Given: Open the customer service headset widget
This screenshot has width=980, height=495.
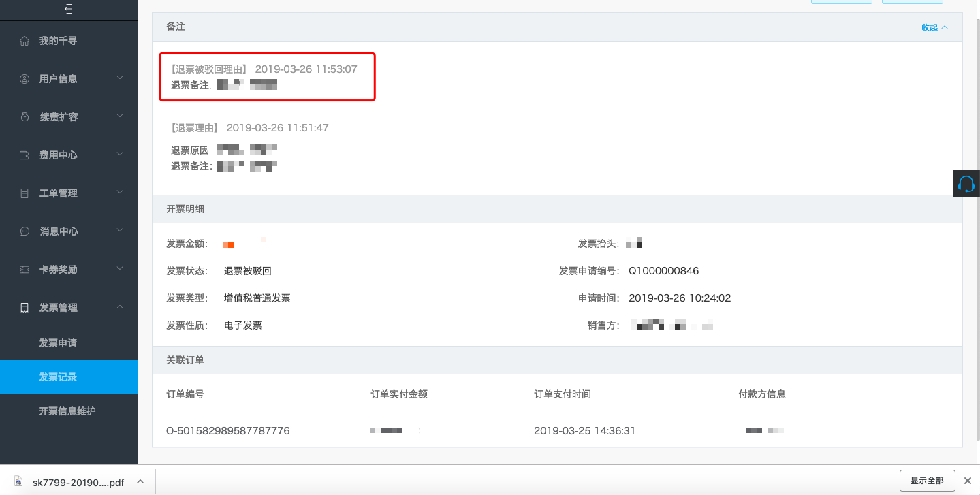Looking at the screenshot, I should point(966,184).
